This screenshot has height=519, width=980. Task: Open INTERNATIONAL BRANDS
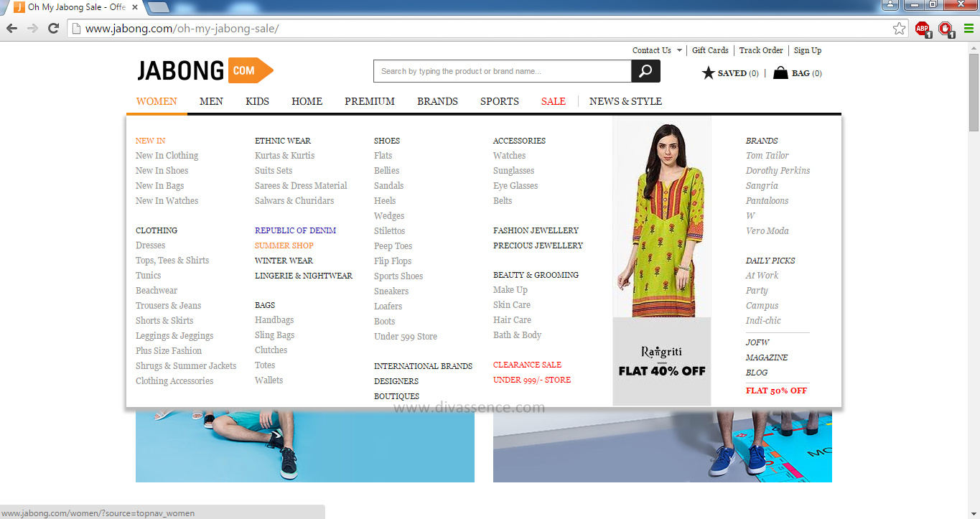[423, 366]
